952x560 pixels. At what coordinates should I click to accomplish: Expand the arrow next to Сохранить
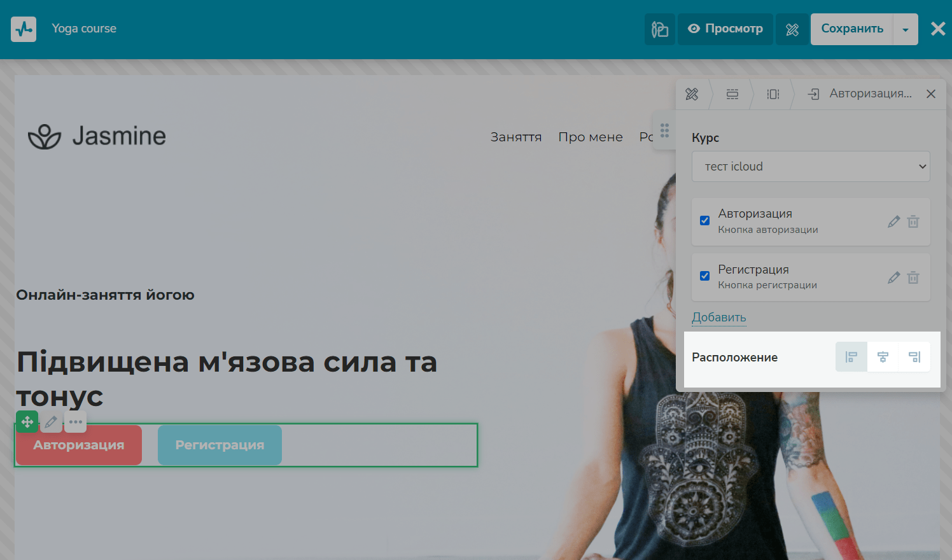[x=905, y=29]
